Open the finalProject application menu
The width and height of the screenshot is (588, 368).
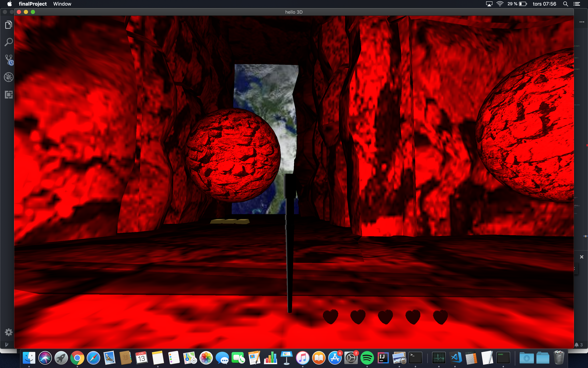pyautogui.click(x=33, y=4)
